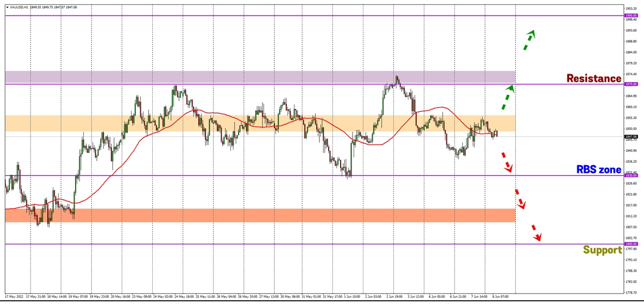Click the 1870.00 price level tag

(x=631, y=84)
